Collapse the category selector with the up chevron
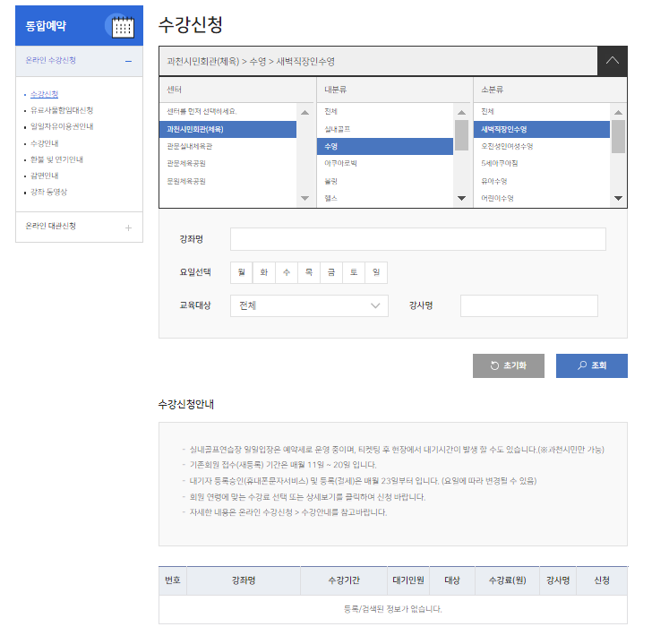 [612, 62]
